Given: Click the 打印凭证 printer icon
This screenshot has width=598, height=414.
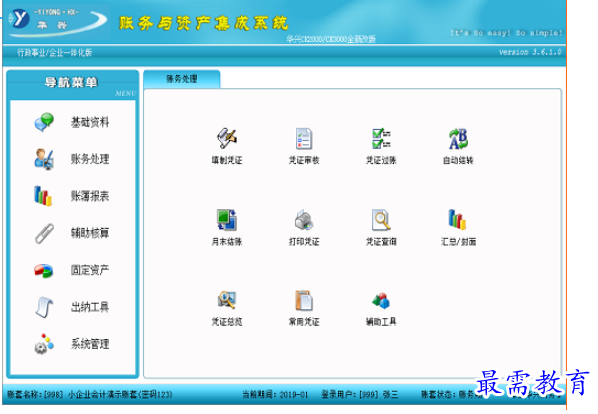Looking at the screenshot, I should [x=304, y=220].
